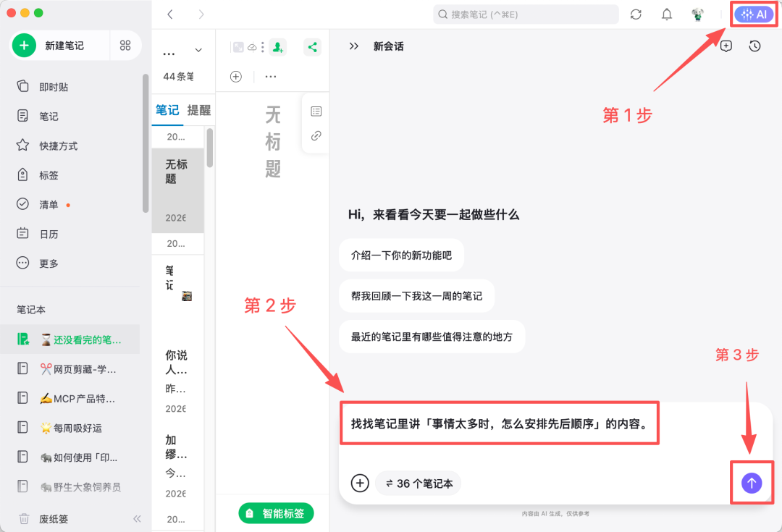Image resolution: width=782 pixels, height=532 pixels.
Task: Open the note list ellipsis menu
Action: tap(169, 54)
